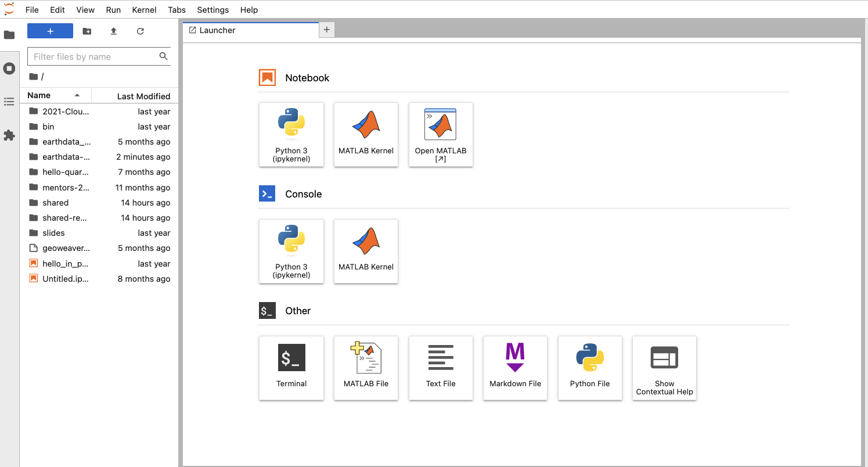
Task: Launch a Python 3 notebook from the Launcher
Action: pos(291,134)
